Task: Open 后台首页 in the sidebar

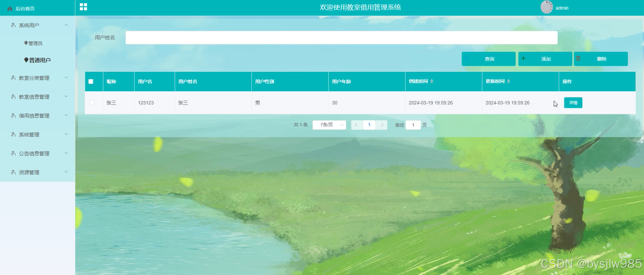Action: point(37,8)
